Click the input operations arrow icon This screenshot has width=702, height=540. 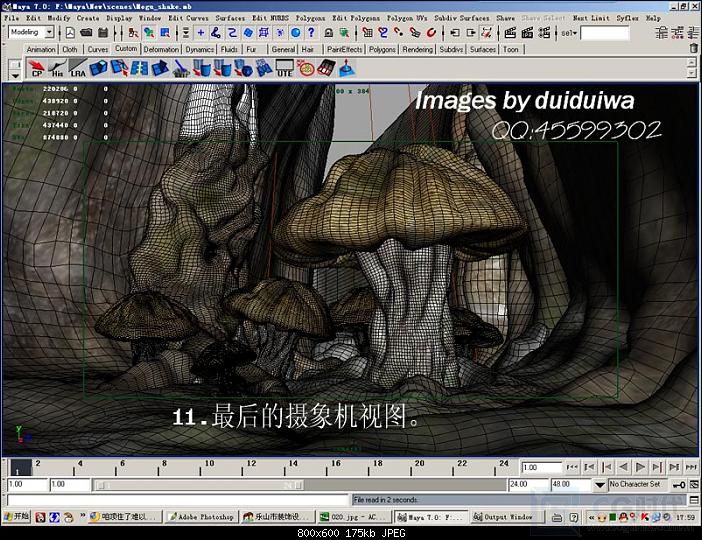point(455,33)
